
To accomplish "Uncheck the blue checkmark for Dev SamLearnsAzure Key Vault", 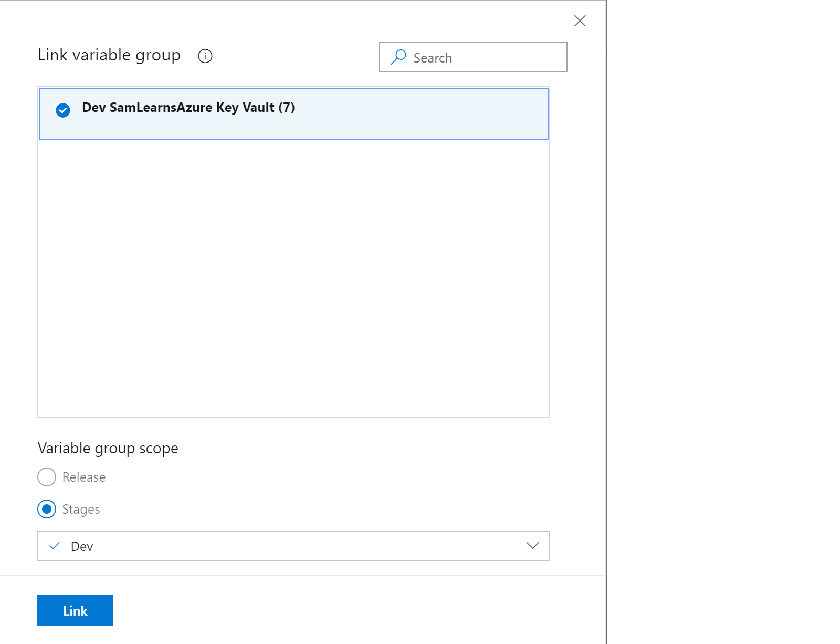I will pos(63,110).
